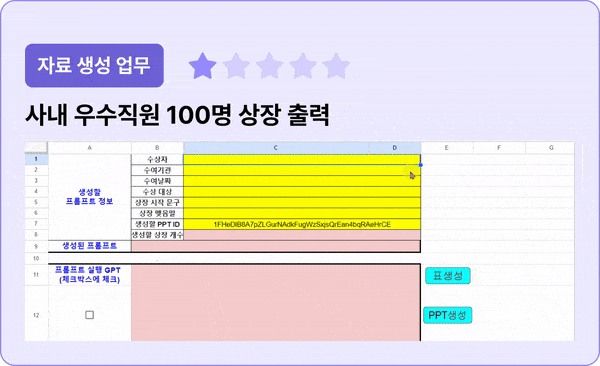Select the 자료 생성 업무 badge

point(94,65)
